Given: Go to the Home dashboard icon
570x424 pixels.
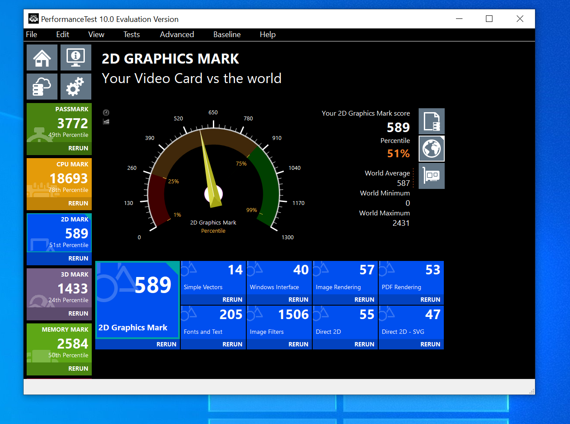Looking at the screenshot, I should coord(42,57).
